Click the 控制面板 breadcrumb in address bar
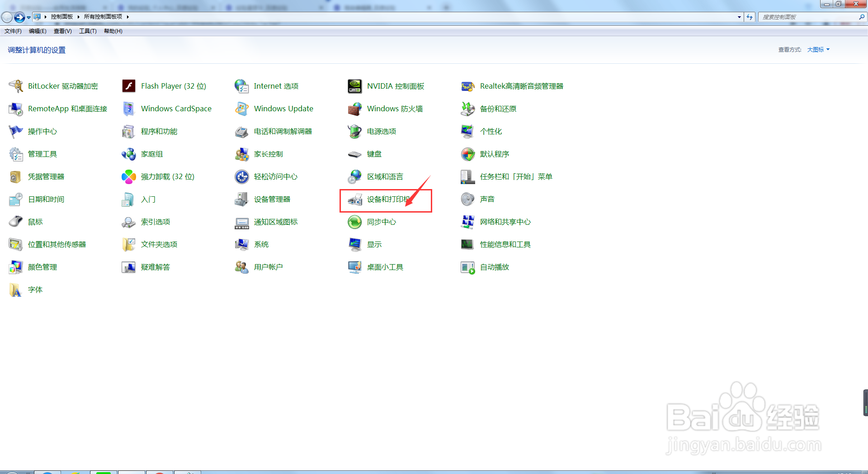The height and width of the screenshot is (474, 868). pyautogui.click(x=62, y=17)
